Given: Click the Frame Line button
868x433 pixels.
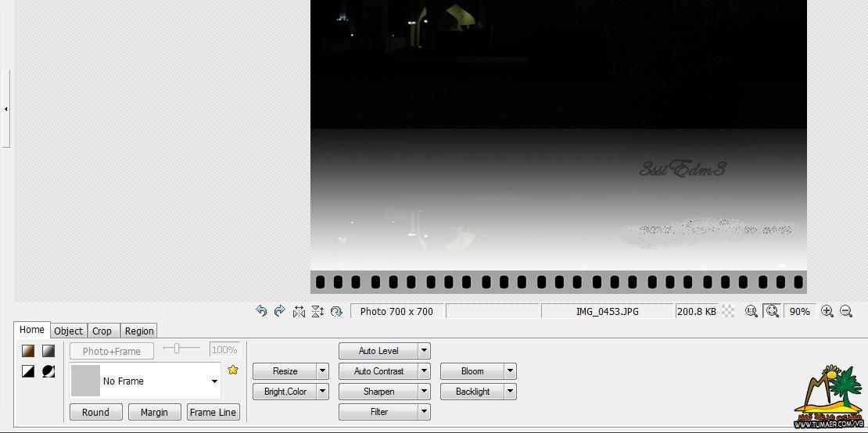Looking at the screenshot, I should 213,412.
